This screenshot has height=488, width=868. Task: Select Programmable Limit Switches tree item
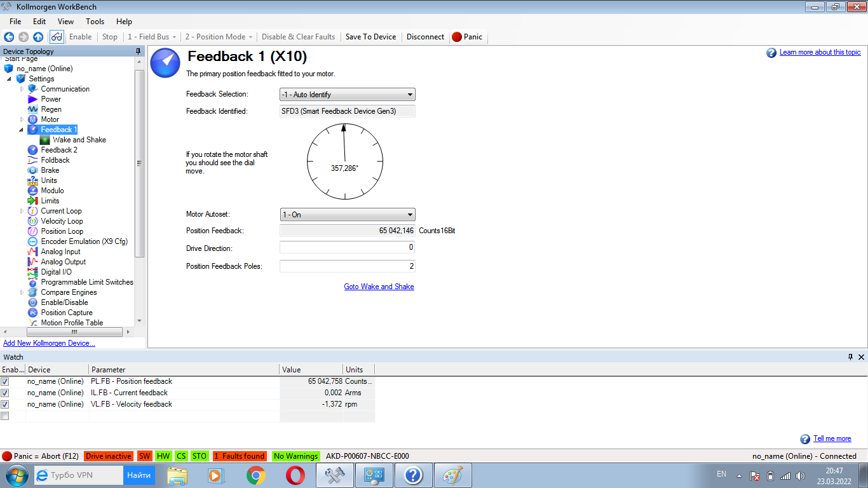(87, 282)
